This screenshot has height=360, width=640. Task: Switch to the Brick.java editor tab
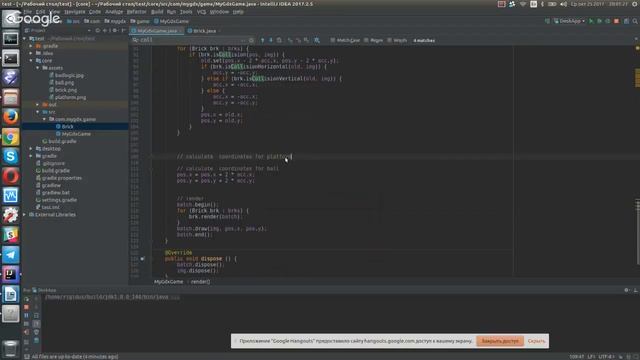pyautogui.click(x=204, y=31)
